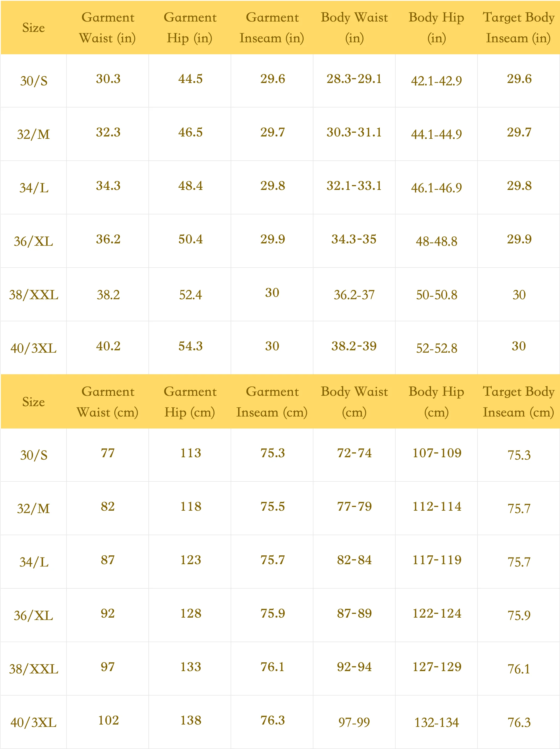Image resolution: width=560 pixels, height=749 pixels.
Task: Click the "Garment Hip (cm)" column header
Action: (x=190, y=402)
